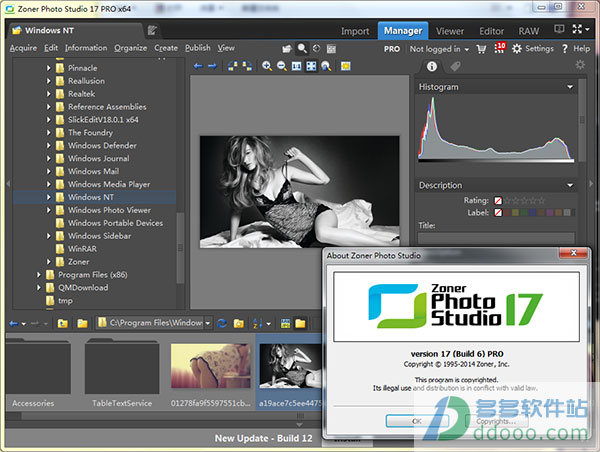
Task: Open the folder browse mode icon
Action: (x=287, y=49)
